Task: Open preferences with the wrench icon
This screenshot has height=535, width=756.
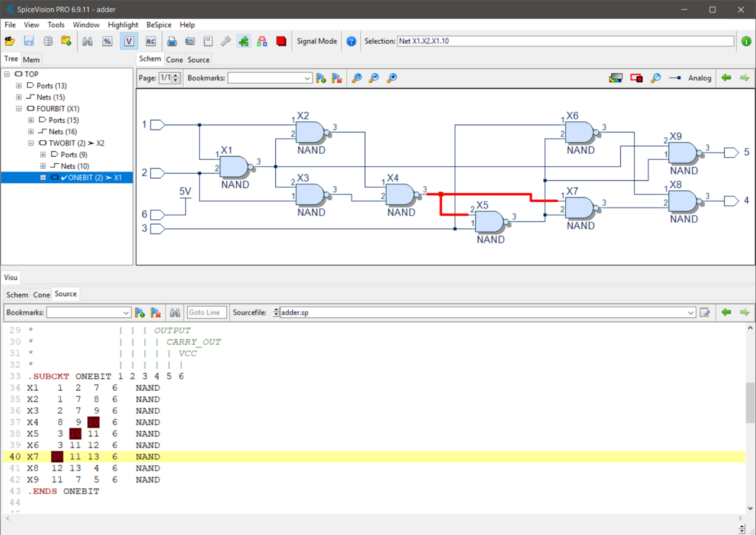Action: pyautogui.click(x=226, y=41)
